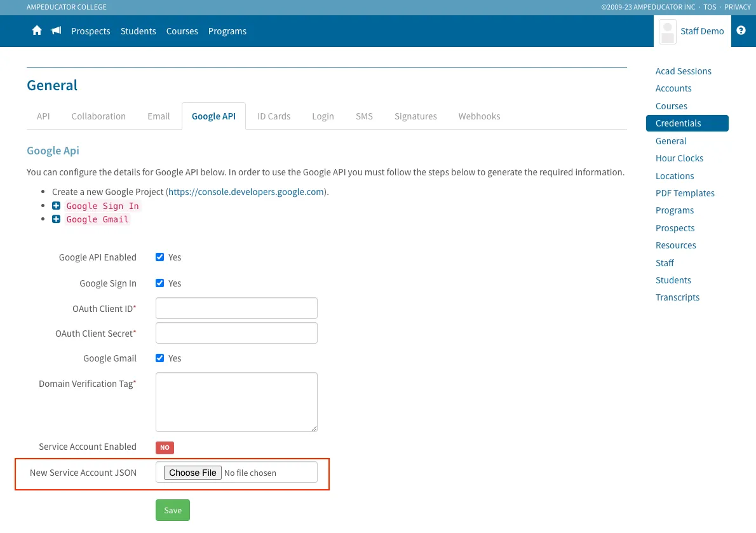Expand the Google Gmail plus icon

coord(57,219)
